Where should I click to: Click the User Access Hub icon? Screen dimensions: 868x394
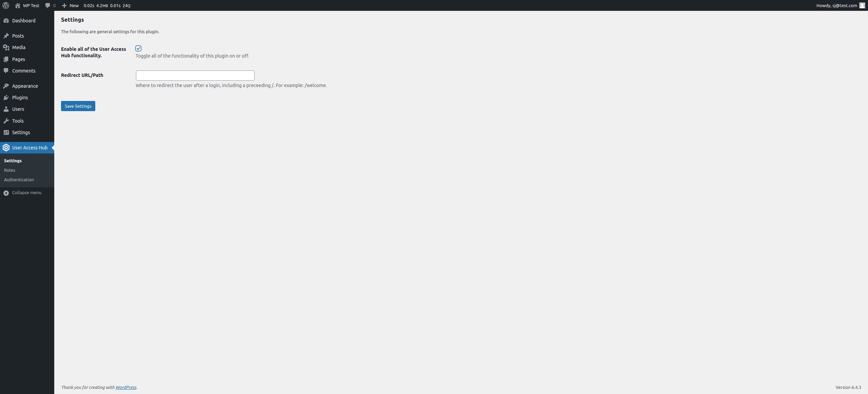tap(6, 147)
